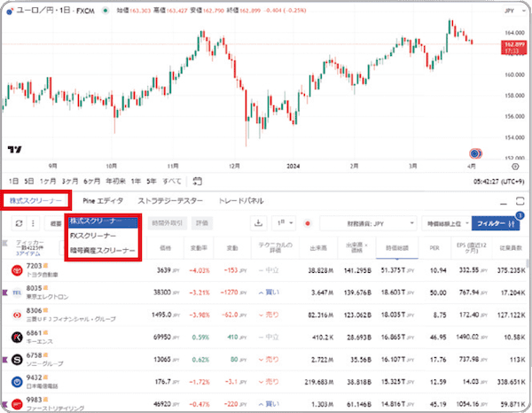
Task: Click ticker 9432 日本電信電話
Action: (42, 382)
